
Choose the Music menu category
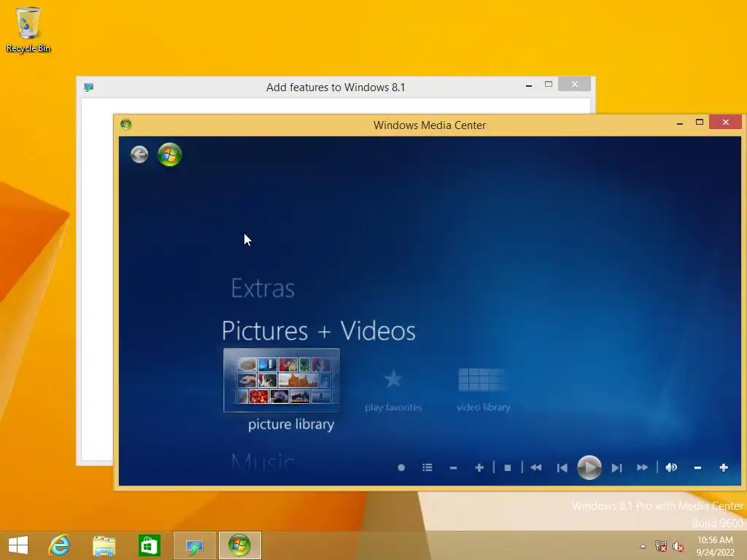point(263,462)
